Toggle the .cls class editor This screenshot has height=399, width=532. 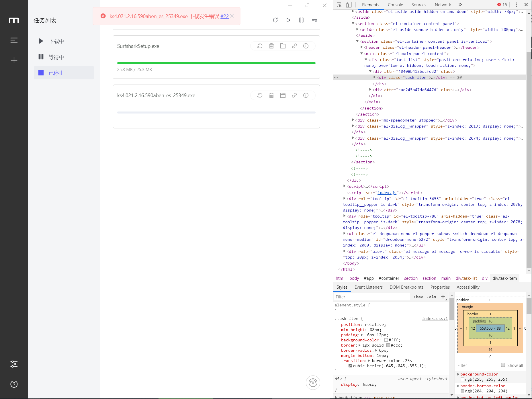click(x=431, y=297)
